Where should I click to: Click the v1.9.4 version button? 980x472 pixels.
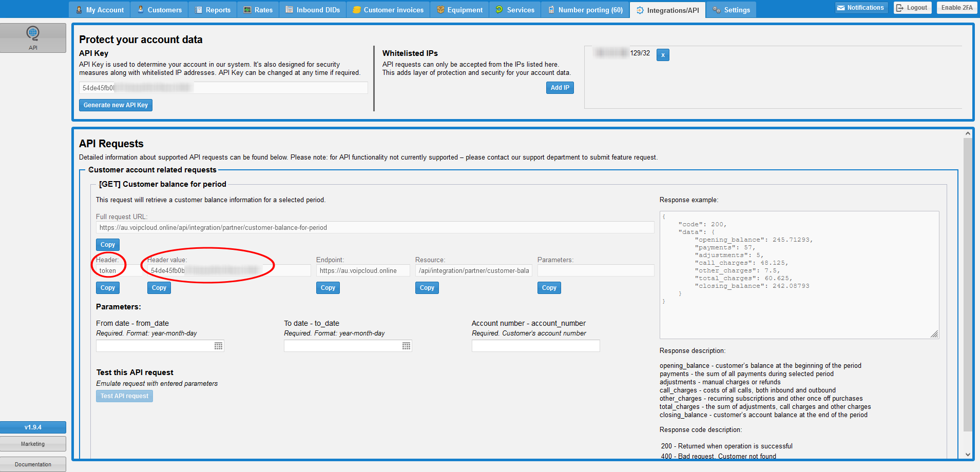(33, 427)
